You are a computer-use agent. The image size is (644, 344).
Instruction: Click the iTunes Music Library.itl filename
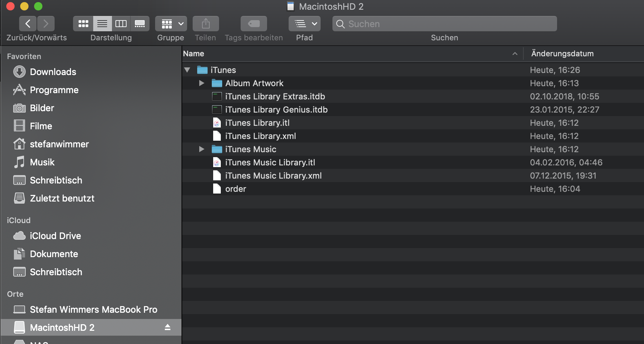point(270,162)
